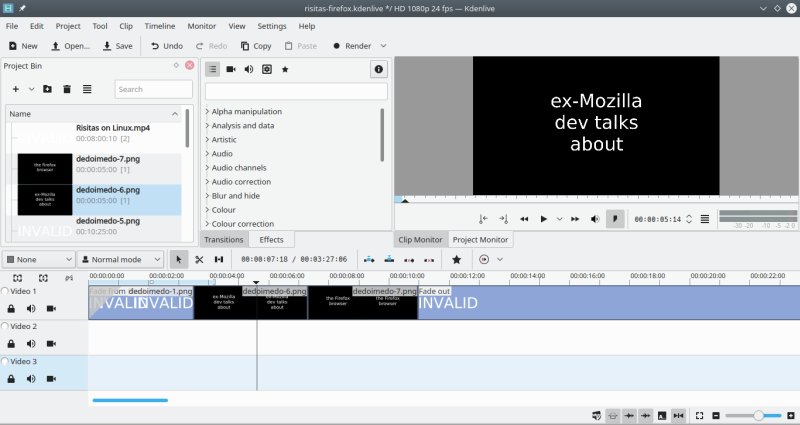This screenshot has width=800, height=425.
Task: Switch to the Project Monitor tab
Action: [479, 240]
